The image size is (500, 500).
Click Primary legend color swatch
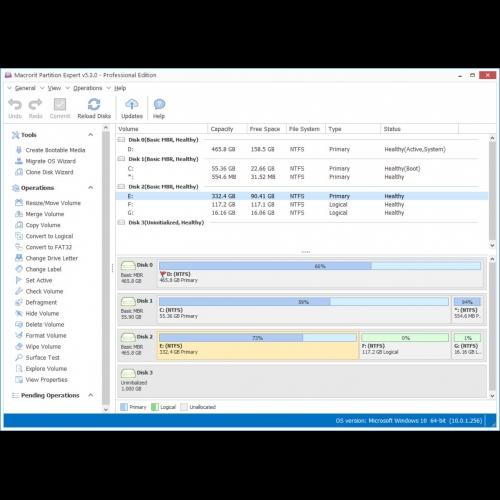click(124, 407)
